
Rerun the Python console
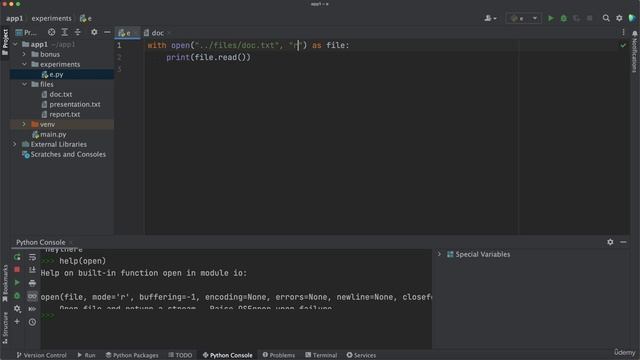pyautogui.click(x=17, y=257)
